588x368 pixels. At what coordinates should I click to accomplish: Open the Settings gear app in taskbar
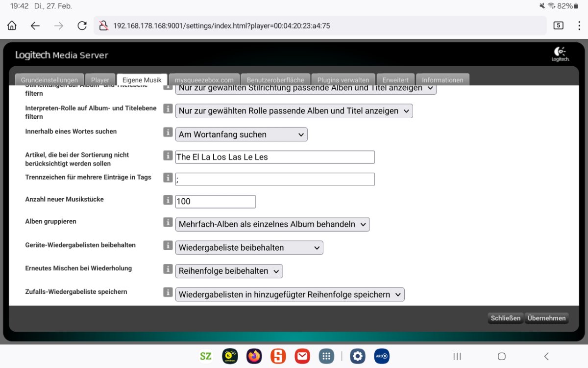point(358,356)
